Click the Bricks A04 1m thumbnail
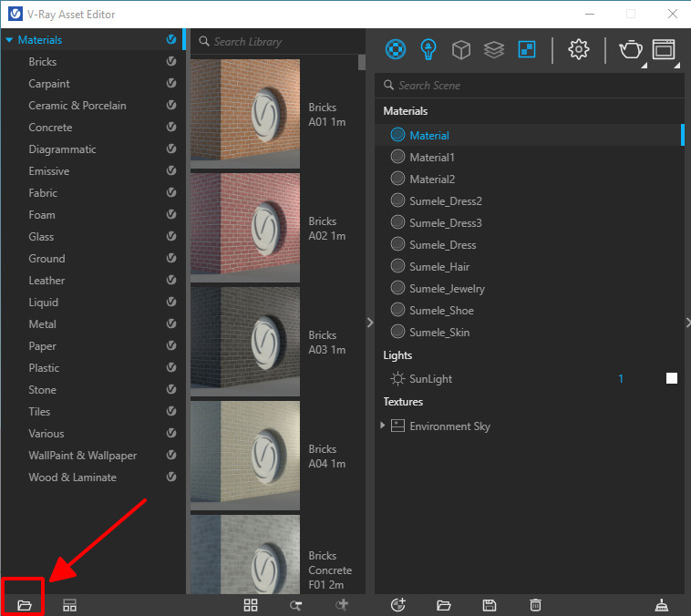The image size is (691, 616). 245,456
